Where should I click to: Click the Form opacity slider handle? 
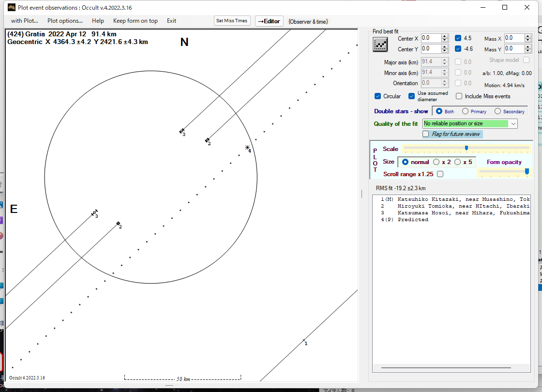pyautogui.click(x=527, y=171)
